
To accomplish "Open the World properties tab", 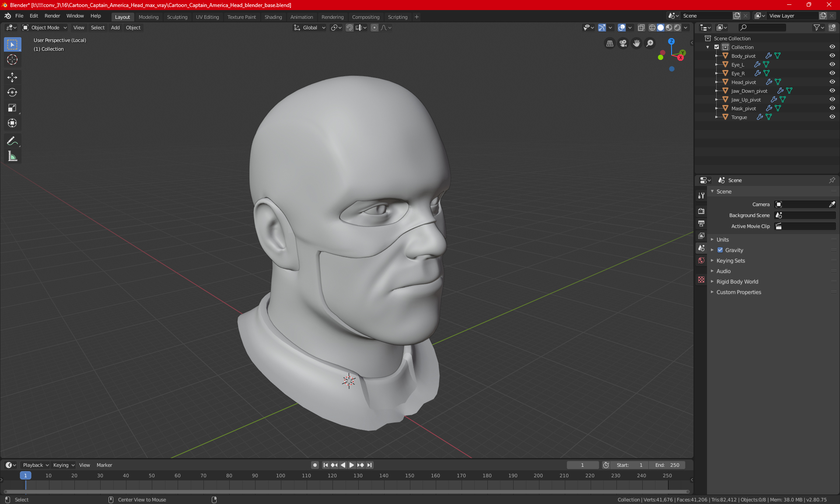I will point(701,260).
